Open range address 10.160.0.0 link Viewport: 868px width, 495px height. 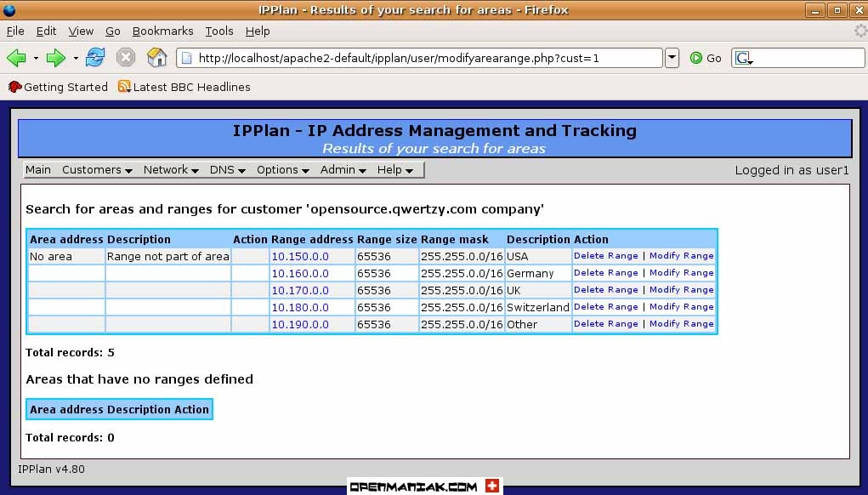[x=300, y=274]
